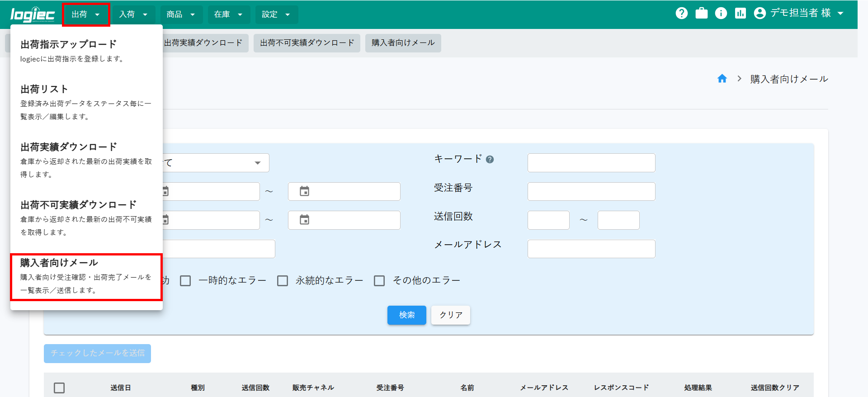868x397 pixels.
Task: Click the bar chart icon in header
Action: point(741,13)
